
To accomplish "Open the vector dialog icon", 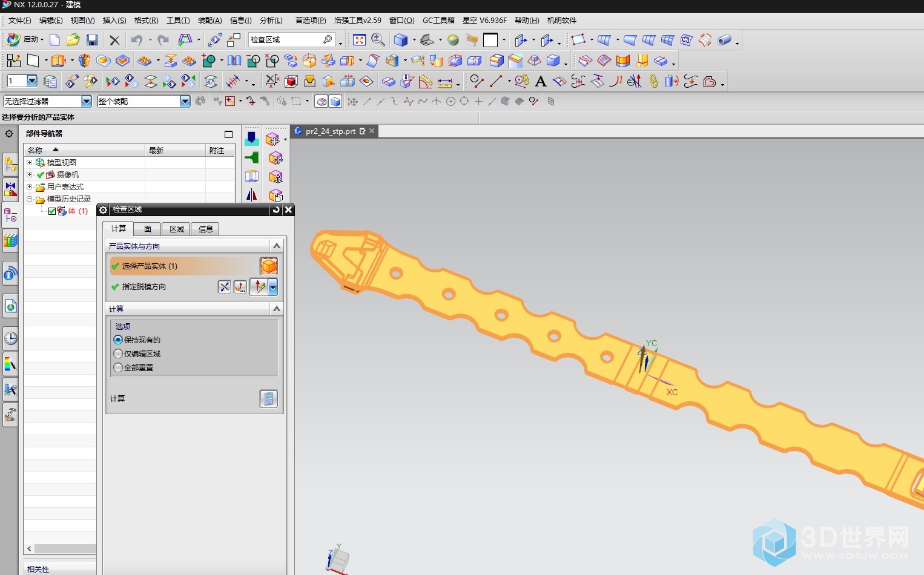I will coord(240,287).
